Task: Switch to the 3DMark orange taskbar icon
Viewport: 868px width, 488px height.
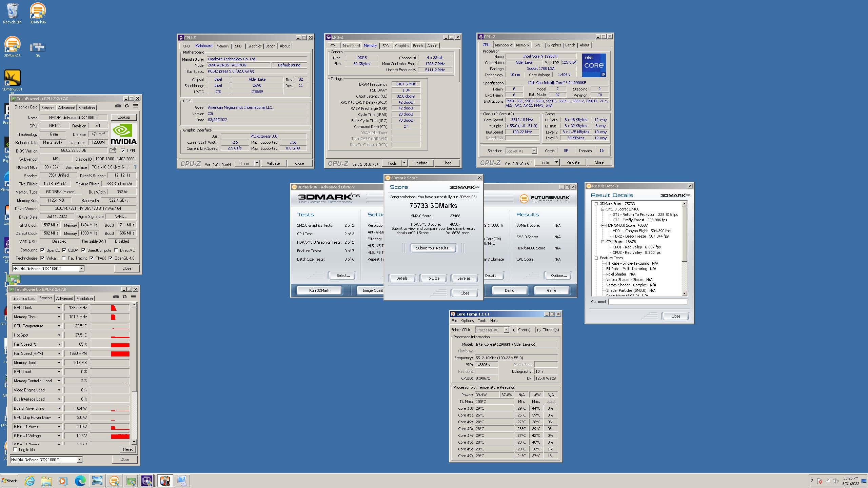Action: click(x=114, y=481)
